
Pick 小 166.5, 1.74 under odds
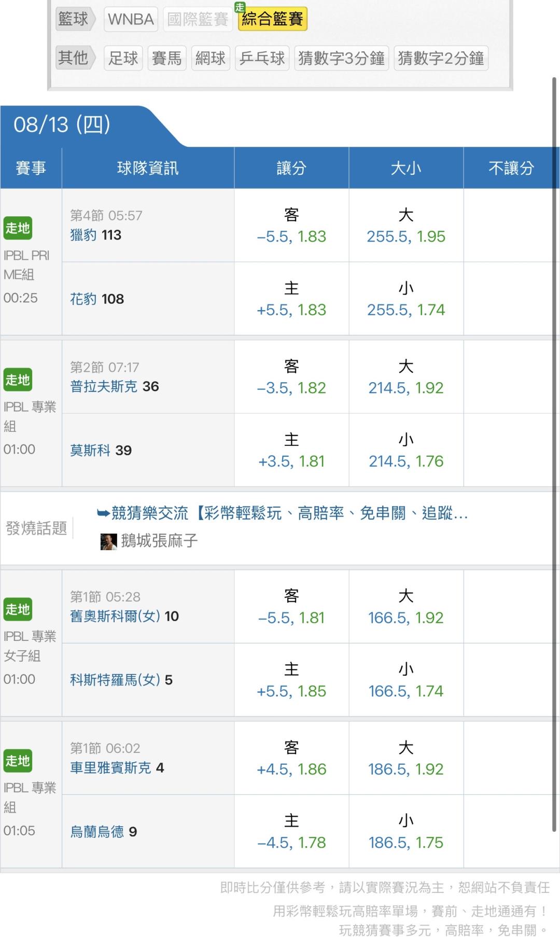click(406, 680)
